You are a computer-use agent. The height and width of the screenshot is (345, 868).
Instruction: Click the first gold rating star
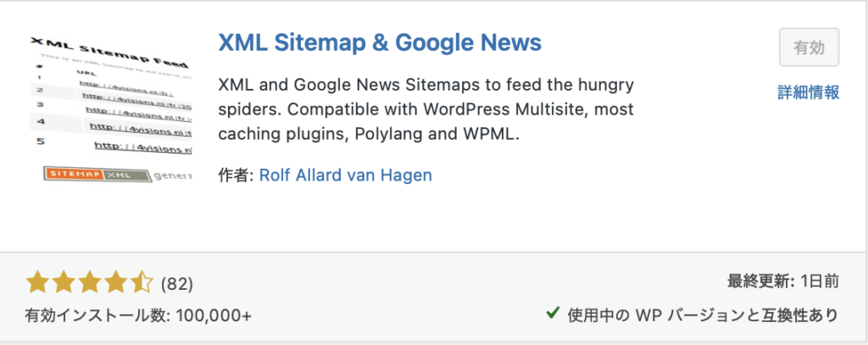37,281
